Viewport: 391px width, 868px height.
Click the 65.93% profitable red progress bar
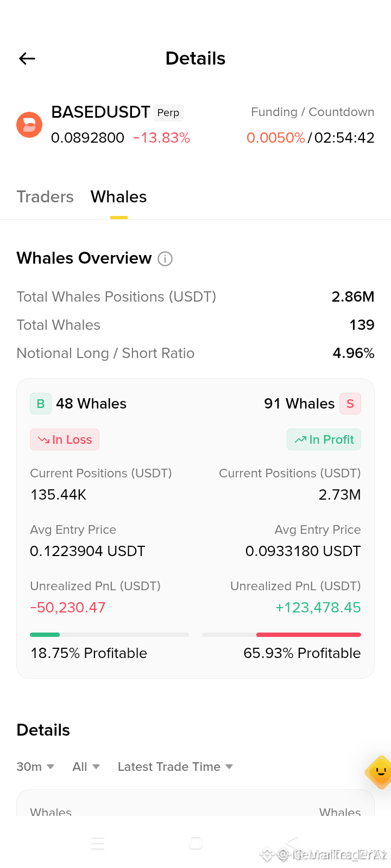point(281,635)
